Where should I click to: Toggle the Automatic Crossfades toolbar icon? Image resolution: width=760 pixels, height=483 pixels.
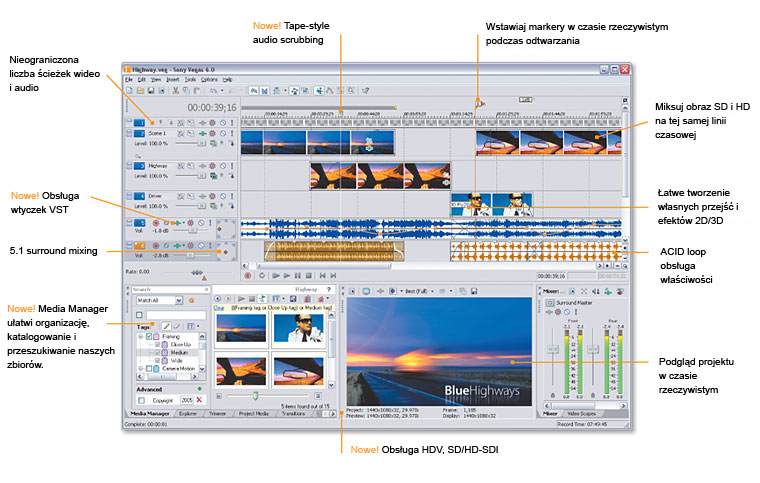click(264, 91)
